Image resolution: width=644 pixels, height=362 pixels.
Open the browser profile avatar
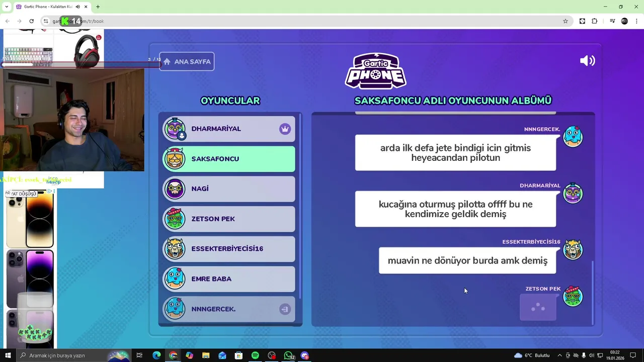pyautogui.click(x=624, y=21)
